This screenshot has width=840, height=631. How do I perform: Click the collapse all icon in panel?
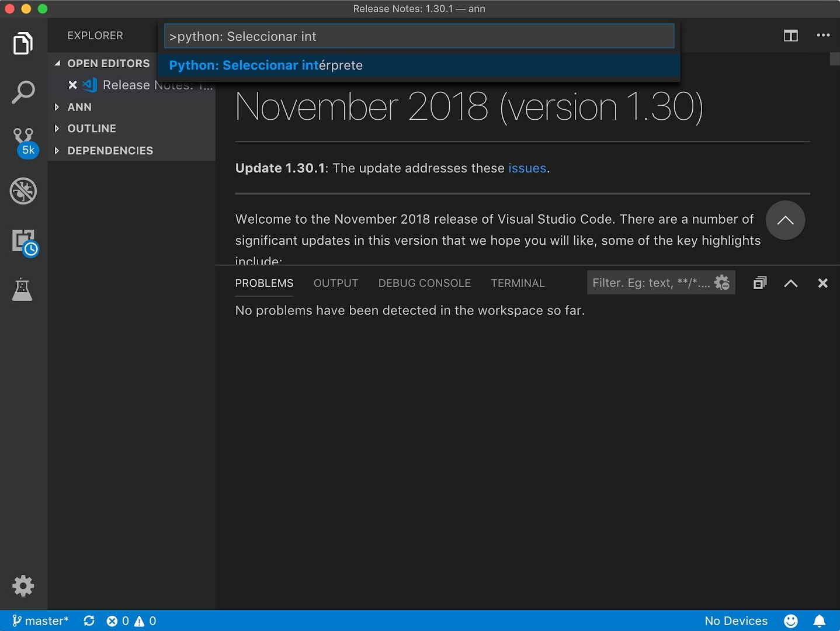point(760,283)
